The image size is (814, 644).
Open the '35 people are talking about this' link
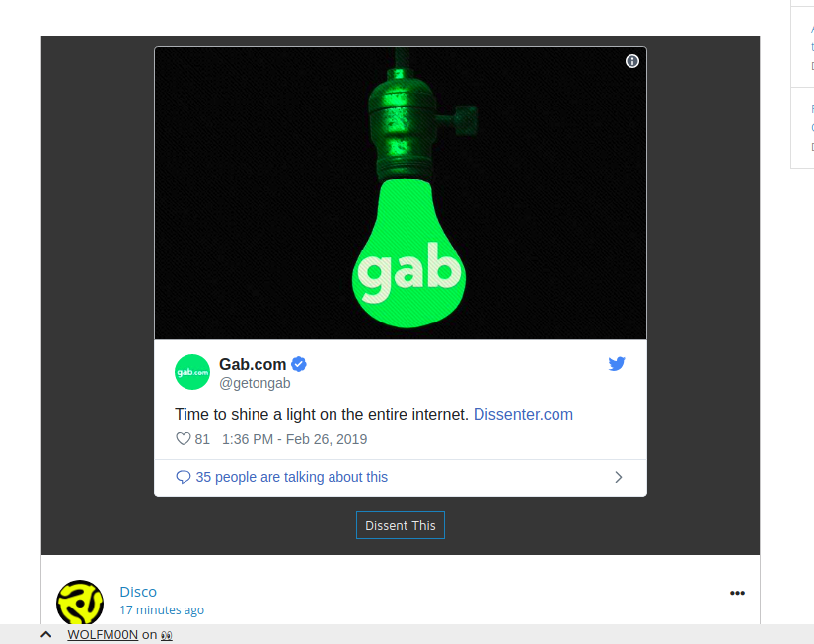(x=292, y=477)
